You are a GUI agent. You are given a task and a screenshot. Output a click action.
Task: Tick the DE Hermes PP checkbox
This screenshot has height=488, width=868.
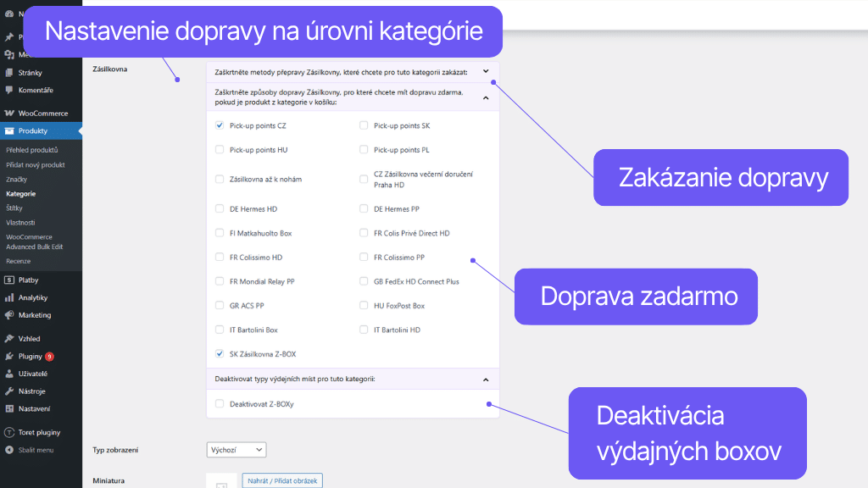point(364,208)
